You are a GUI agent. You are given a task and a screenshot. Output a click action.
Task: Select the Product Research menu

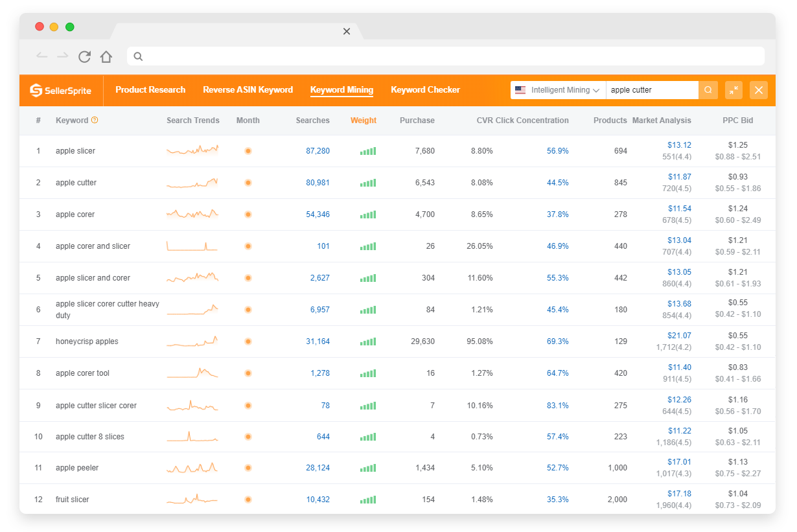(x=150, y=90)
